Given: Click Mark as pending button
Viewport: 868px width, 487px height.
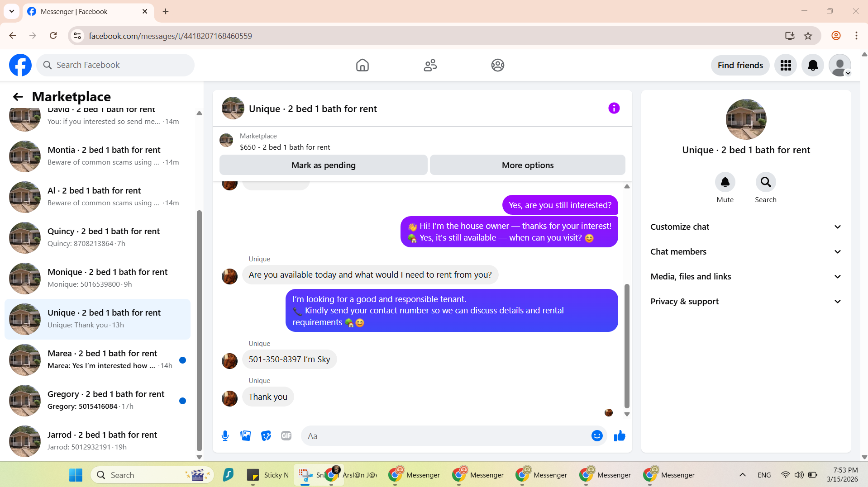Looking at the screenshot, I should coord(323,165).
